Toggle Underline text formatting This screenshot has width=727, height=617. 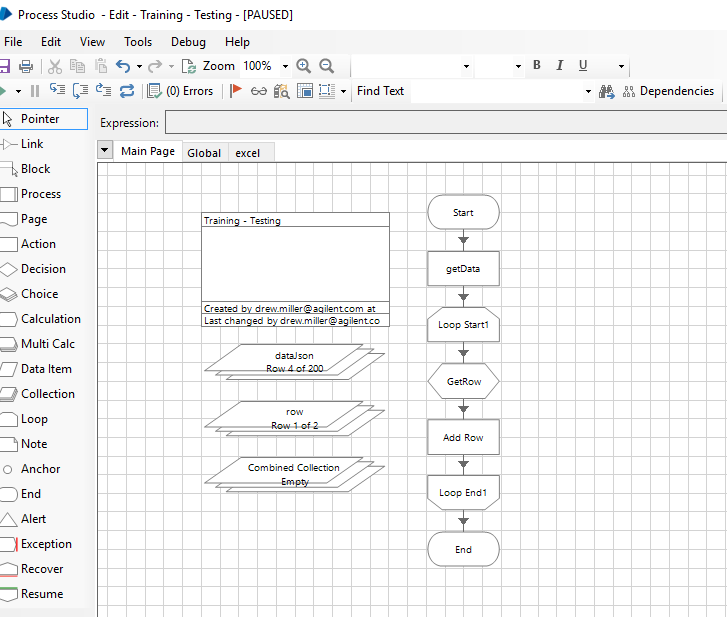pos(583,66)
